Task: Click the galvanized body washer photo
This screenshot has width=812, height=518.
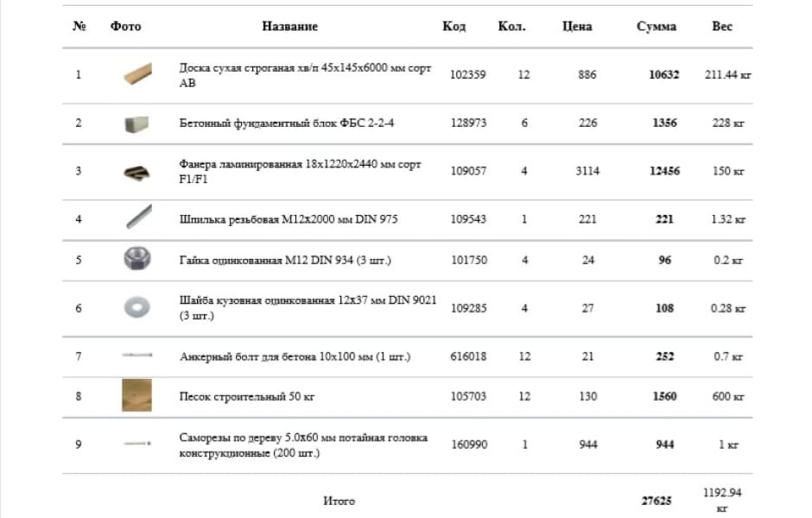Action: coord(136,308)
